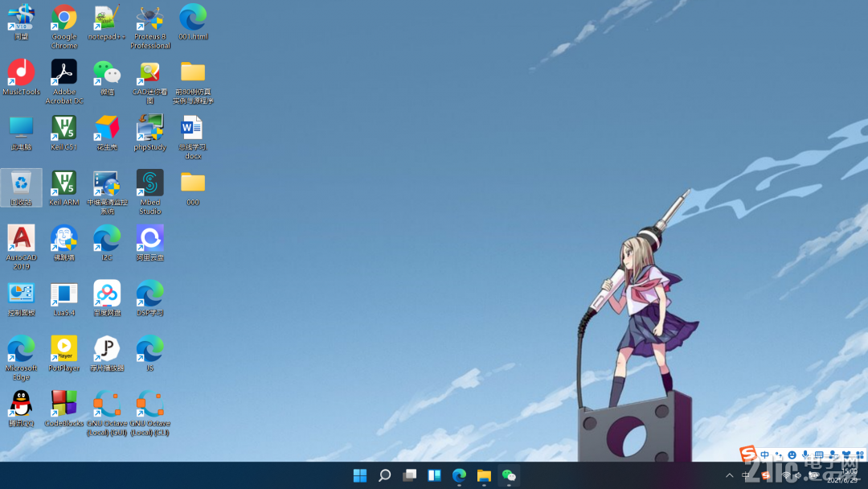
Task: Click the Sogou S logo on the input bar
Action: coord(748,454)
